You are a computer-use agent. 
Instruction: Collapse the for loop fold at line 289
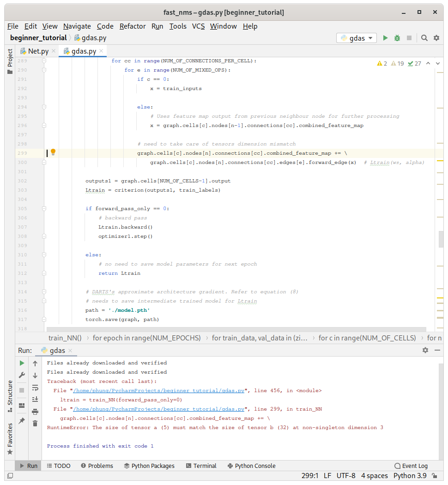click(x=44, y=61)
